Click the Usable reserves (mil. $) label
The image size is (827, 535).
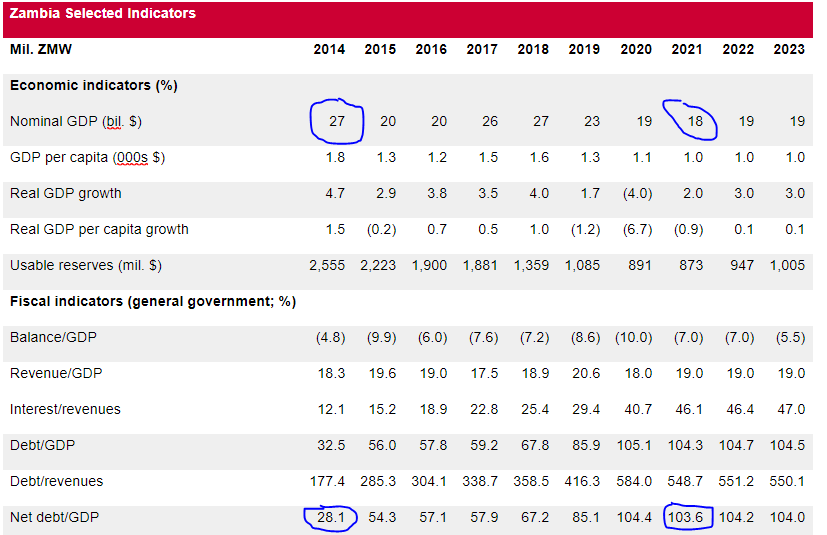[85, 265]
